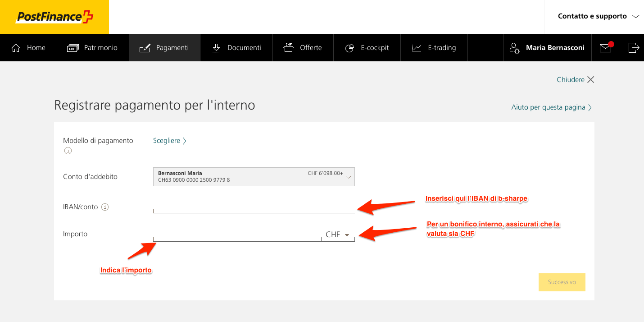Click the Pagamenti pen icon
Image resolution: width=644 pixels, height=322 pixels.
pos(145,48)
